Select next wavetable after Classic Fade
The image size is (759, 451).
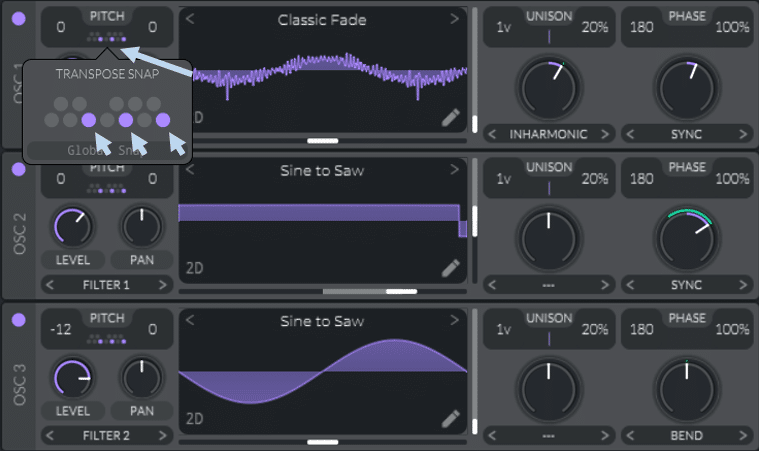[454, 19]
